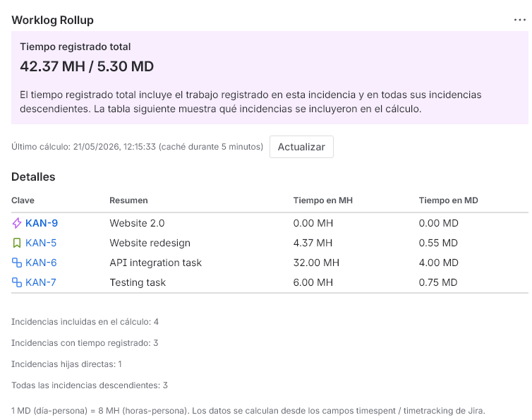Image resolution: width=532 pixels, height=420 pixels.
Task: Click the 0.00 MH value
Action: pos(313,223)
